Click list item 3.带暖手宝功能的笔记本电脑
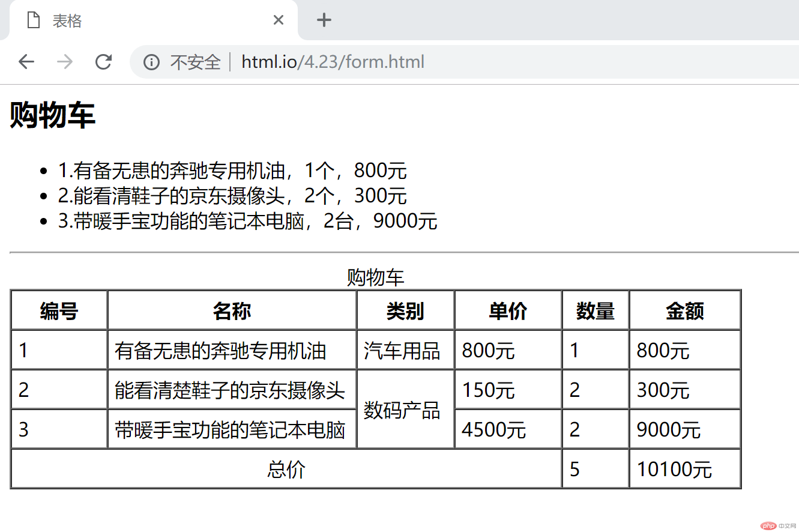This screenshot has height=532, width=799. [x=247, y=221]
